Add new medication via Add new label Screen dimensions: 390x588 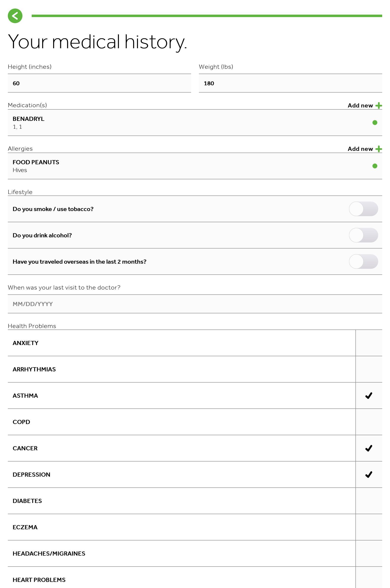(x=360, y=106)
